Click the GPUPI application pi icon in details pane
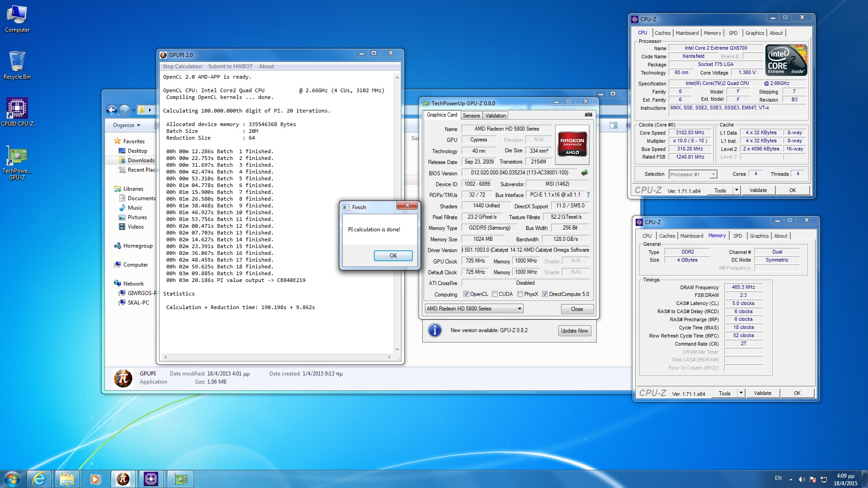 point(123,378)
